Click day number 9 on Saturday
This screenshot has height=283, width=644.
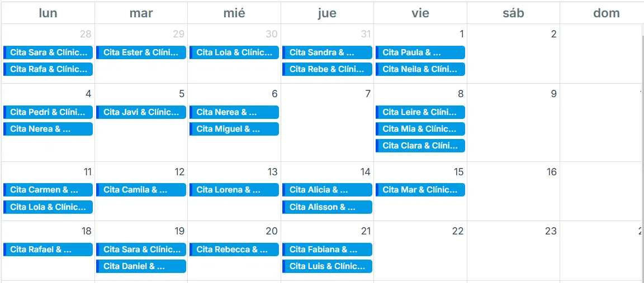553,94
